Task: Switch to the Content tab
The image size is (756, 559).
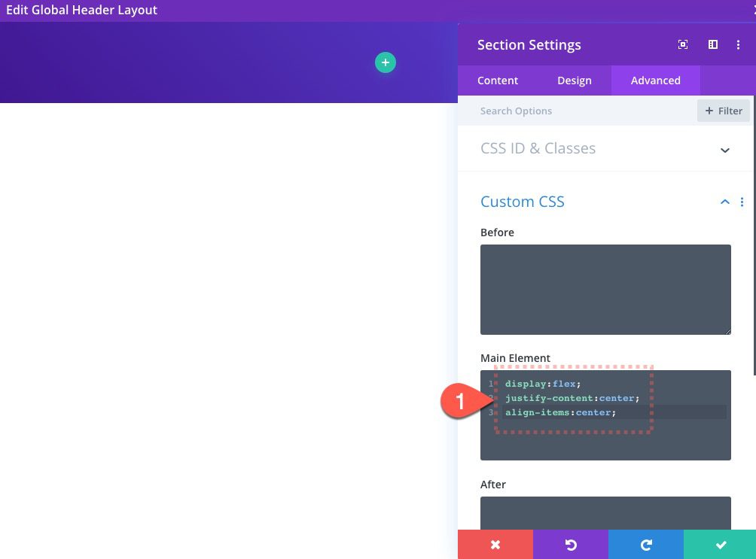Action: coord(498,81)
